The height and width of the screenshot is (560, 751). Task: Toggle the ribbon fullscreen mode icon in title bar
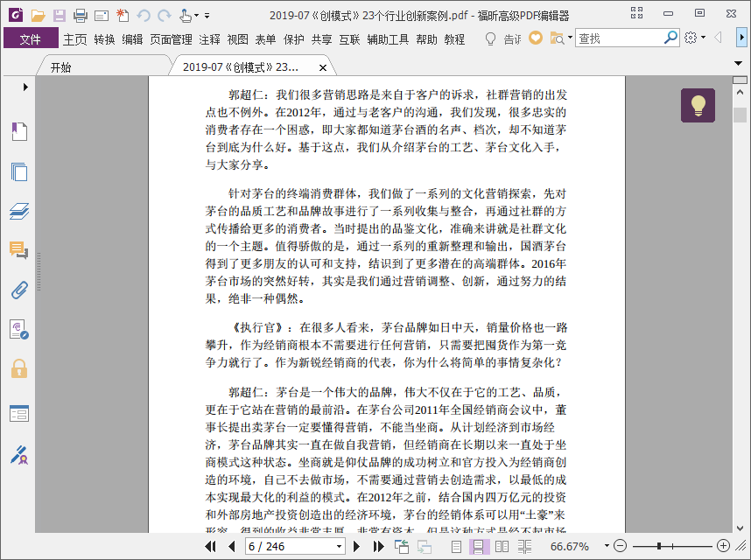pyautogui.click(x=636, y=13)
